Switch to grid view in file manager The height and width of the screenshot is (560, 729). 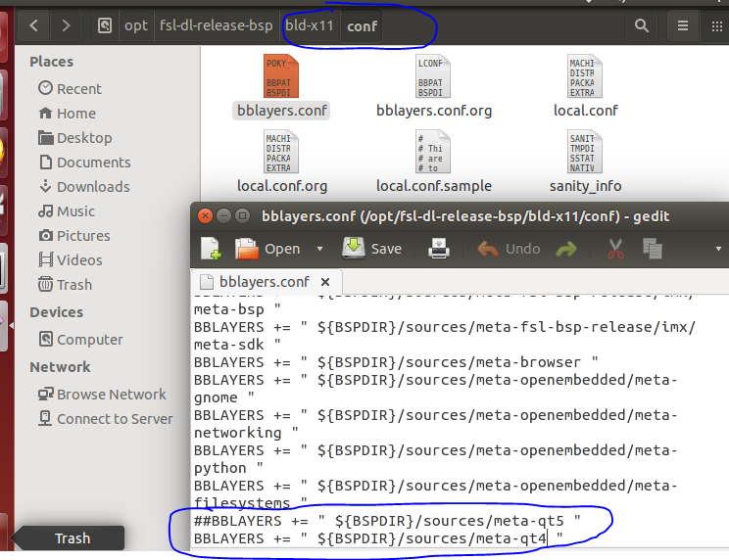point(717,26)
